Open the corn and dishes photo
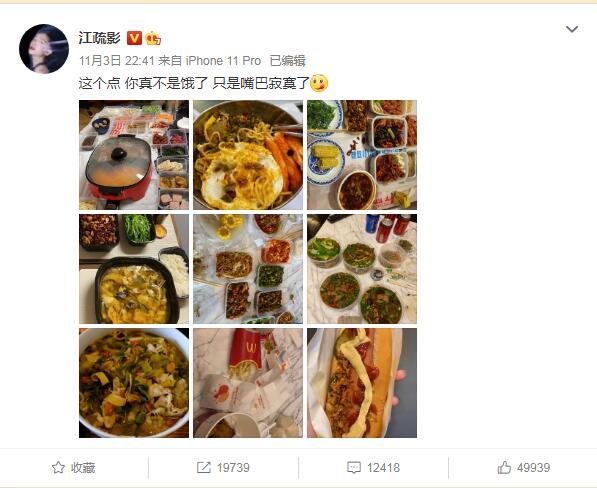The width and height of the screenshot is (597, 488). (x=362, y=155)
